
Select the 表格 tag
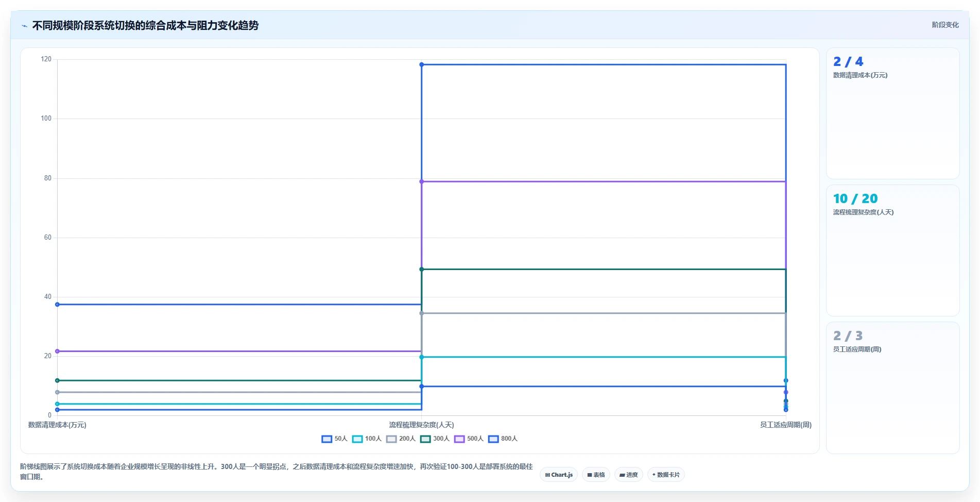click(x=596, y=475)
